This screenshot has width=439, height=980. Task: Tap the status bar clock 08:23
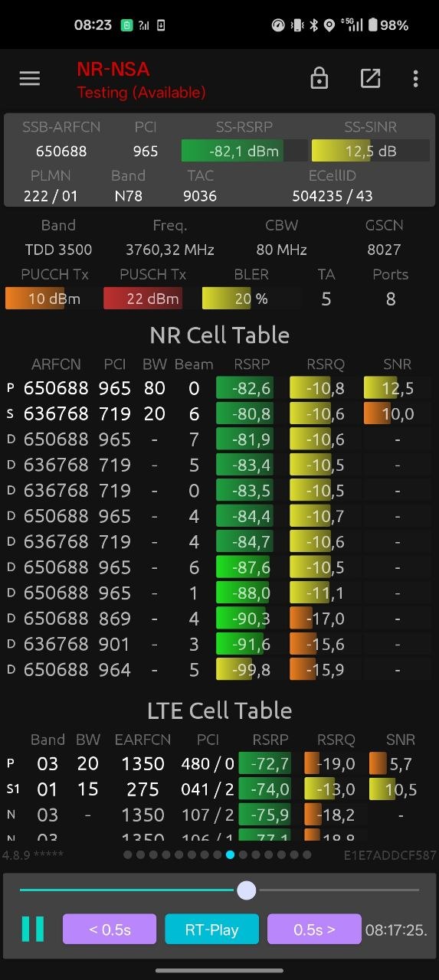pyautogui.click(x=93, y=25)
